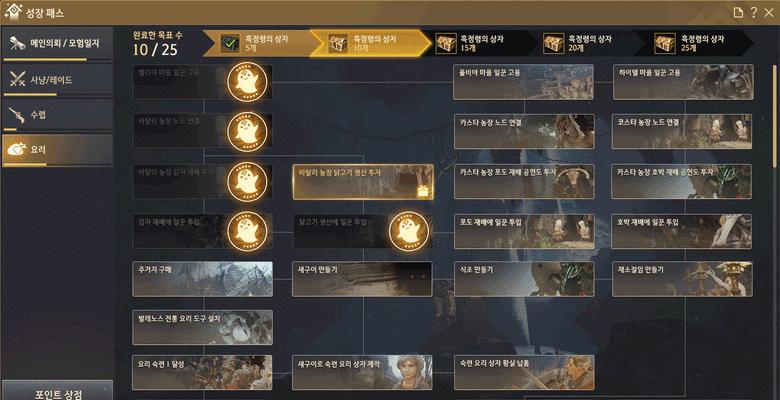Open the 올비아 마을 일꾼 고용 objective card
The width and height of the screenshot is (780, 400).
click(x=524, y=82)
